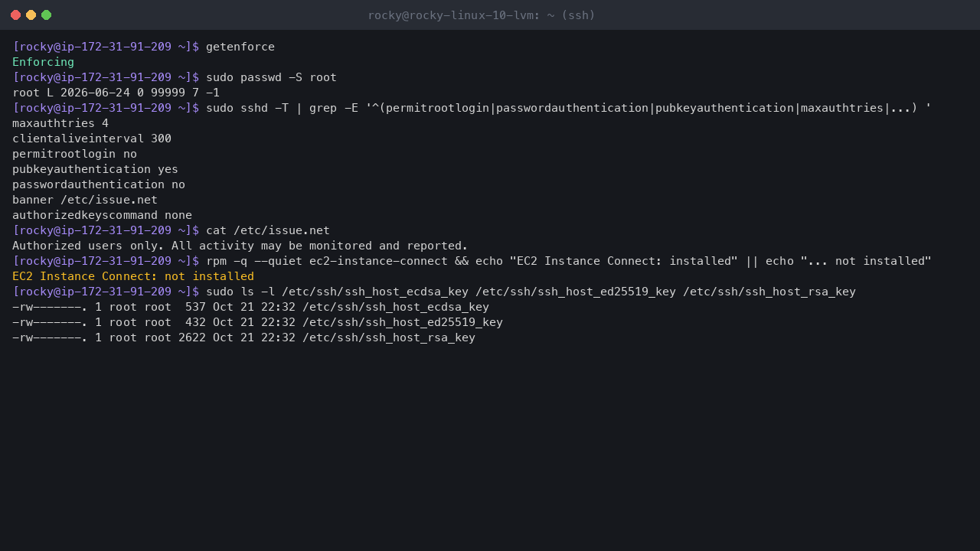Select the clientaliveinterval 300 line
This screenshot has width=980, height=551.
92,139
